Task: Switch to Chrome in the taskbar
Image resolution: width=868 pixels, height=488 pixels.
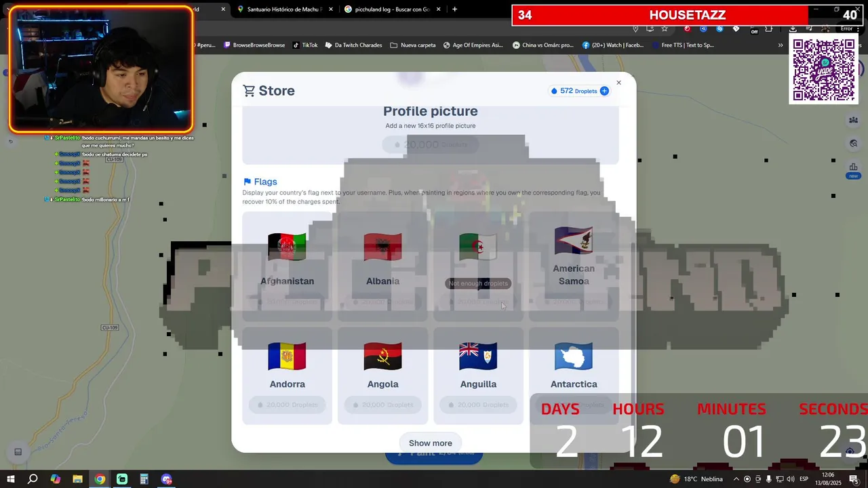Action: [100, 479]
